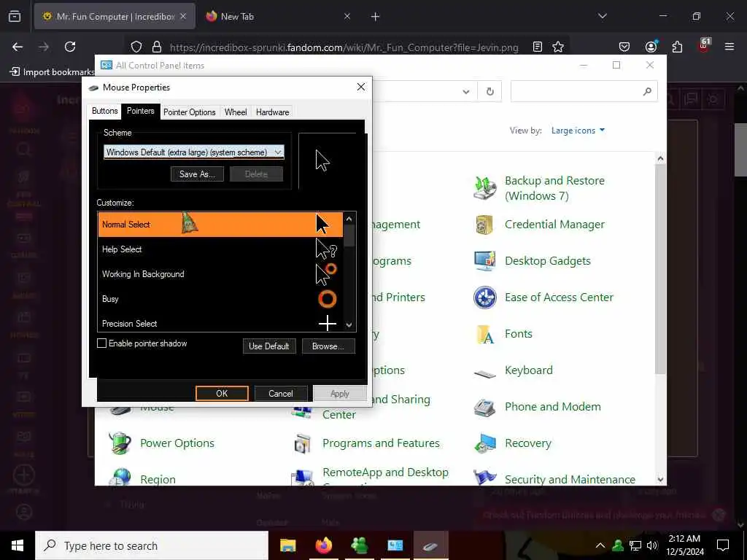The height and width of the screenshot is (560, 747).
Task: Change View by Large icons dropdown
Action: (x=578, y=131)
